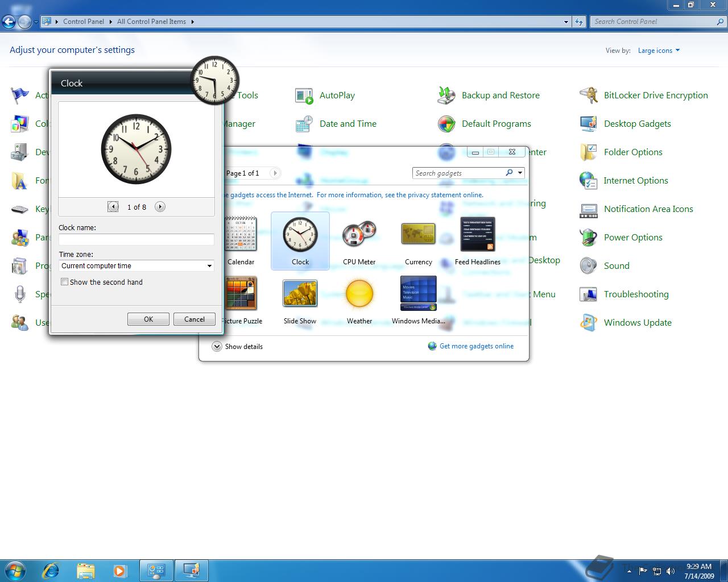The height and width of the screenshot is (582, 728).
Task: Expand Control Panel breadcrumb arrow
Action: [111, 22]
